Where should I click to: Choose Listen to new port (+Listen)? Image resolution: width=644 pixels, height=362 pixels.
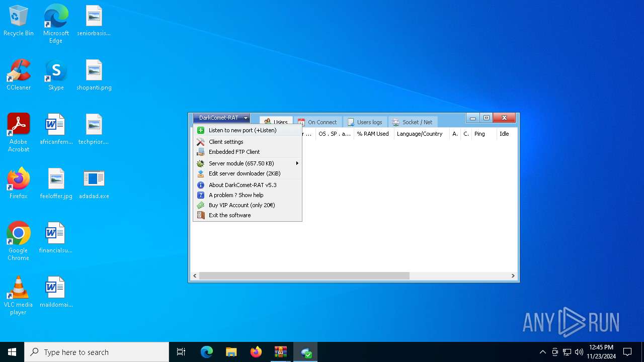coord(248,130)
